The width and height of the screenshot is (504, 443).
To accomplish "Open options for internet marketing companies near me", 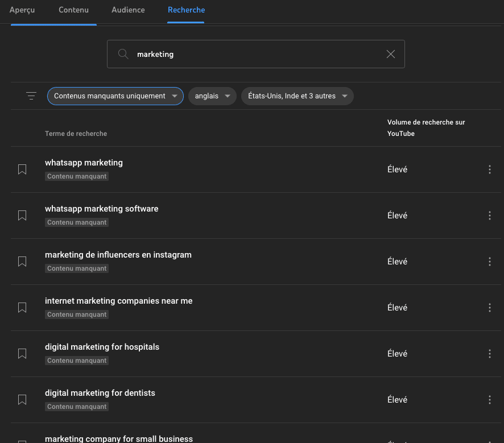I will (x=489, y=308).
